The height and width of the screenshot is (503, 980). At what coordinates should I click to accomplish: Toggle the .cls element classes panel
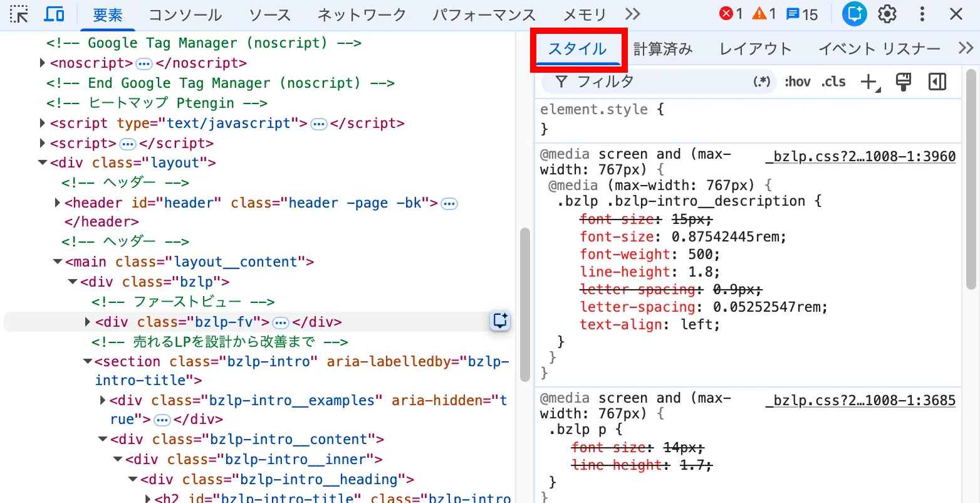(x=833, y=82)
